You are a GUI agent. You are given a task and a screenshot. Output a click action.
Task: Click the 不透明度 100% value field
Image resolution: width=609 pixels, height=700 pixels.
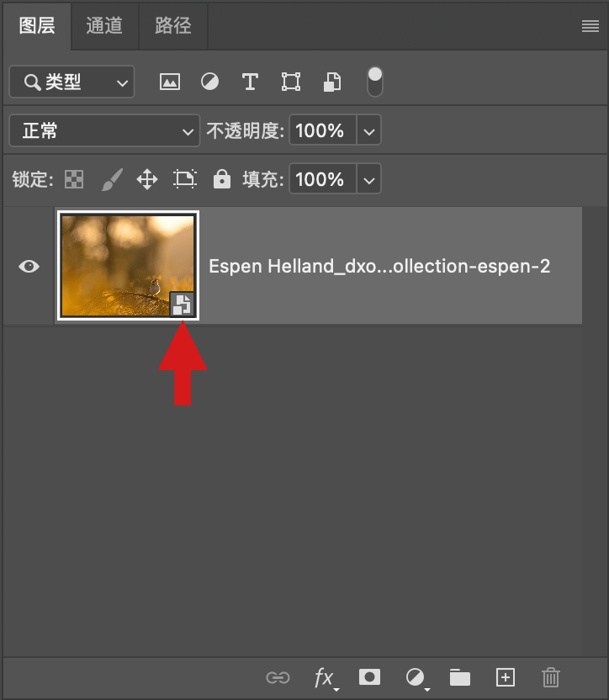tap(323, 130)
